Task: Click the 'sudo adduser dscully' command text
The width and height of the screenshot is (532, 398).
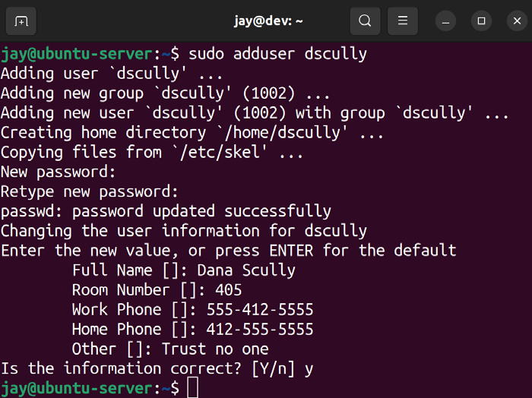Action: tap(277, 54)
